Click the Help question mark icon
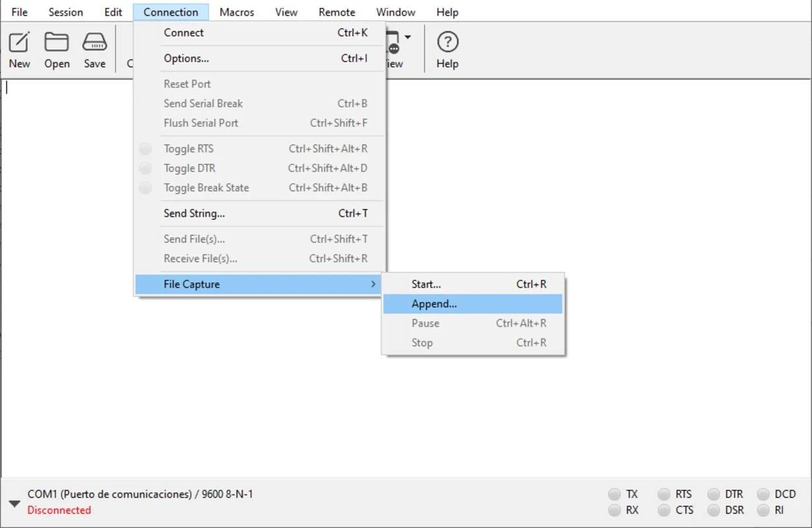 [x=447, y=42]
